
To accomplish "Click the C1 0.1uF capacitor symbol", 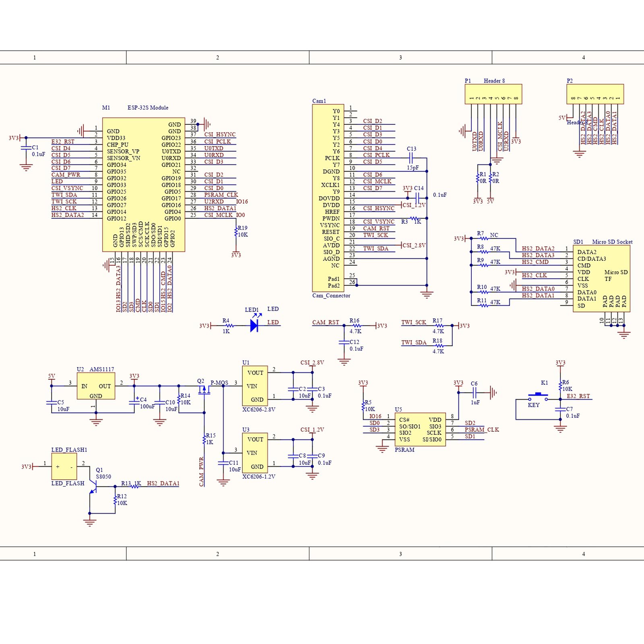I will (26, 148).
